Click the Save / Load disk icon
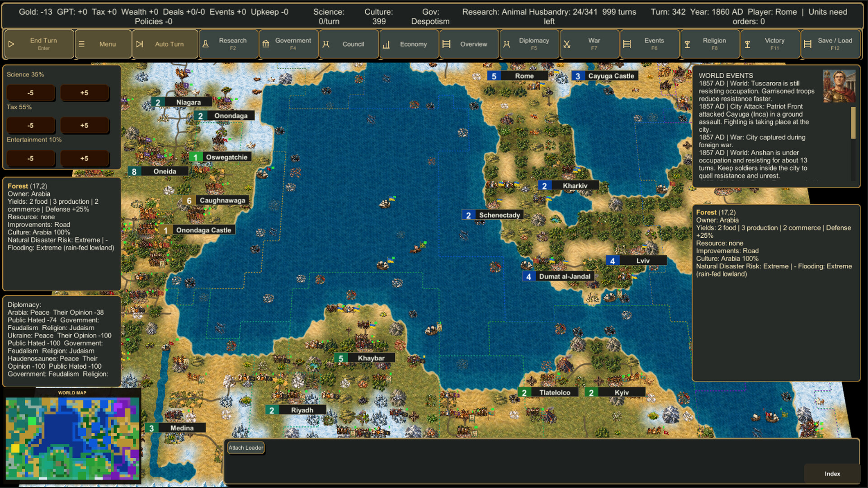868x488 pixels. [x=808, y=44]
